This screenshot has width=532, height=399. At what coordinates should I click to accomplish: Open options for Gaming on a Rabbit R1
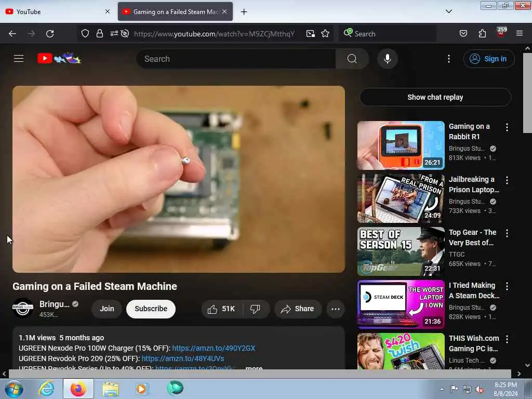pyautogui.click(x=507, y=127)
